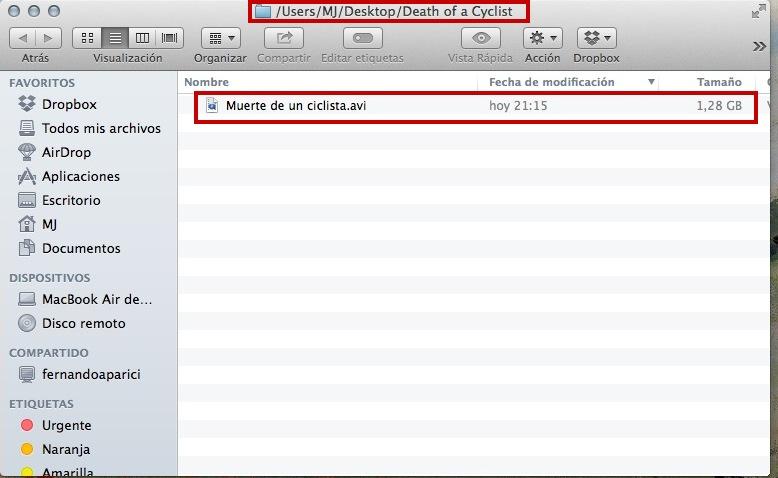Open the Acción gear menu
778x478 pixels.
(542, 38)
